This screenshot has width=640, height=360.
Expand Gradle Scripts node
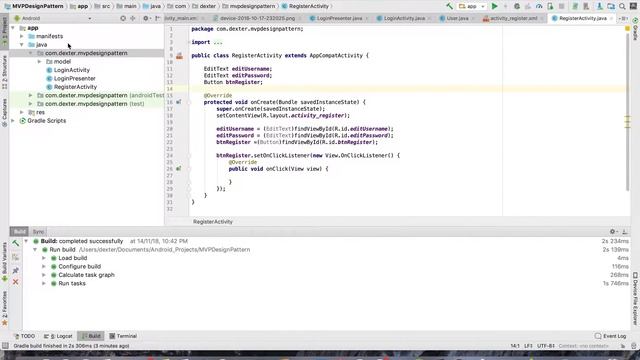13,120
